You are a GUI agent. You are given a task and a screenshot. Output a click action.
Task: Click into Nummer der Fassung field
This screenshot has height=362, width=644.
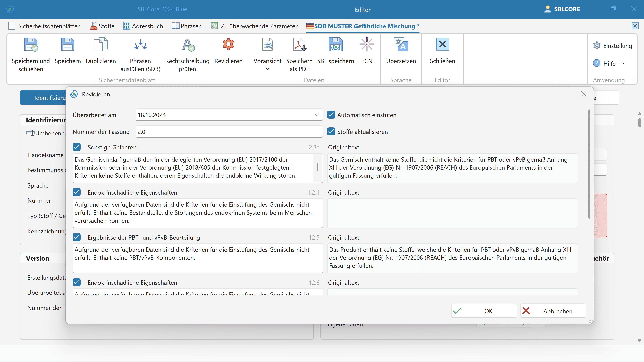(x=229, y=132)
